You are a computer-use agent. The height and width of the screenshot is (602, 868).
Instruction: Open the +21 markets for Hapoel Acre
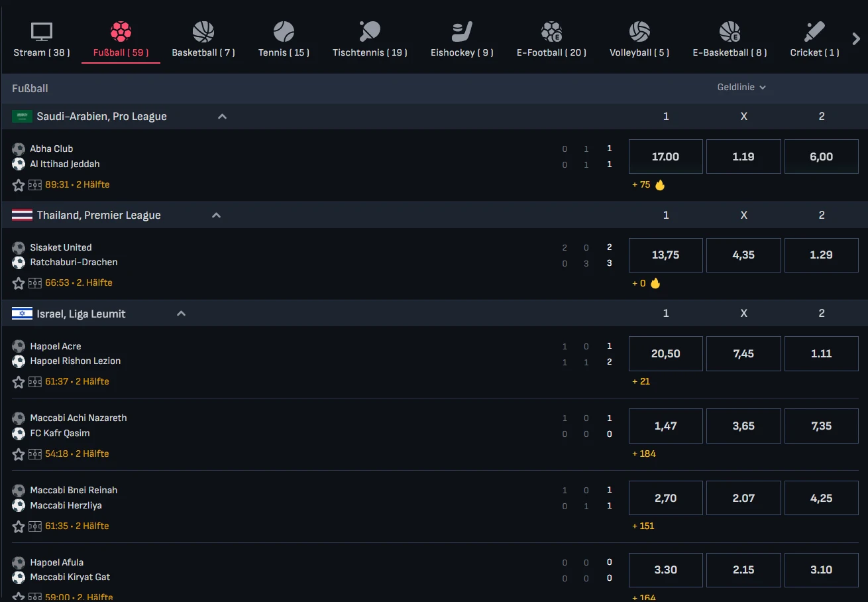641,382
